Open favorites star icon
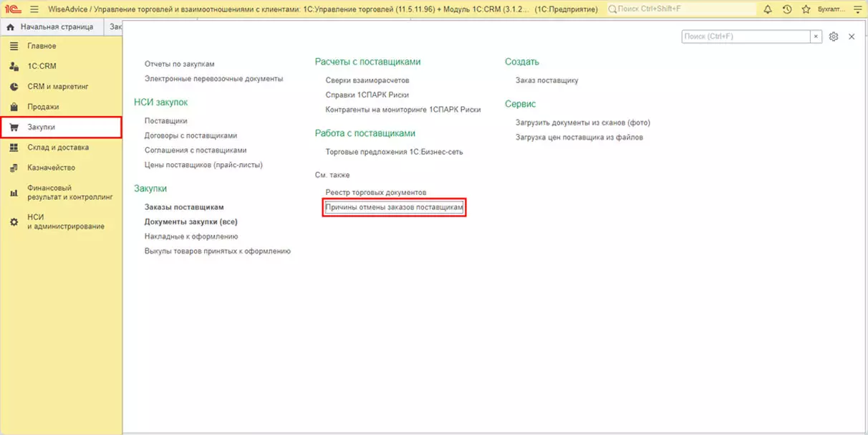 pyautogui.click(x=806, y=9)
